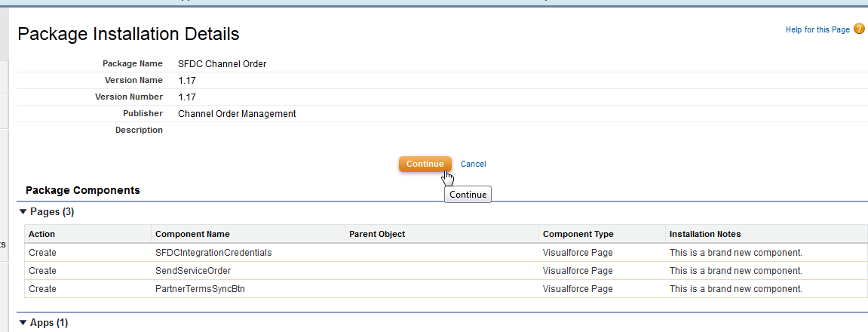Select PartnerTermsSyncBtn component name cell
Image resolution: width=868 pixels, height=332 pixels.
tap(200, 289)
